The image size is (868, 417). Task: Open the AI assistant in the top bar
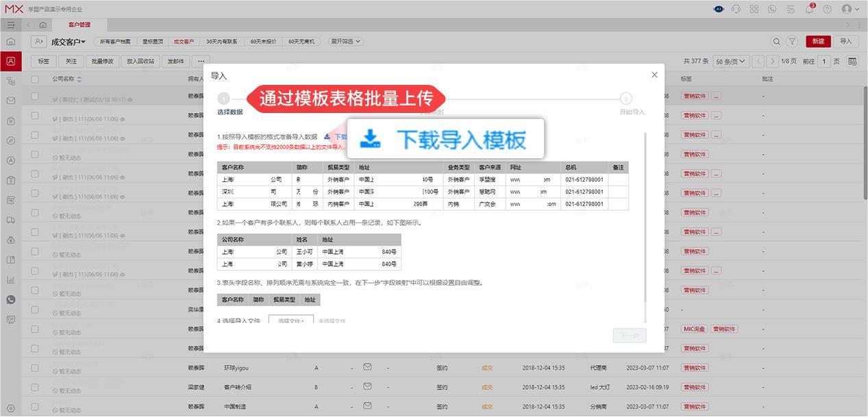[x=718, y=9]
